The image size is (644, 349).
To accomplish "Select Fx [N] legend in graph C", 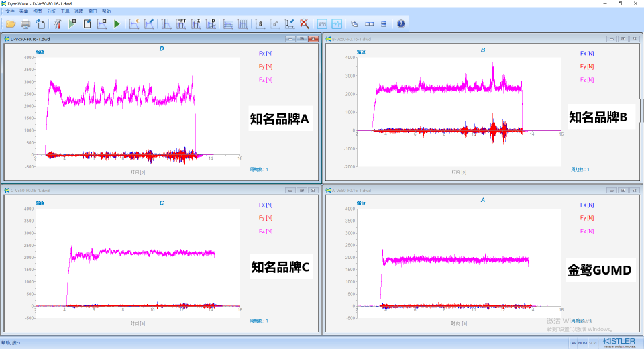I will point(266,205).
